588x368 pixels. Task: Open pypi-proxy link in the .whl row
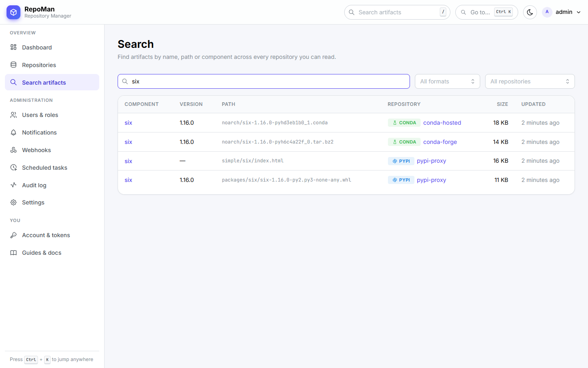[432, 180]
